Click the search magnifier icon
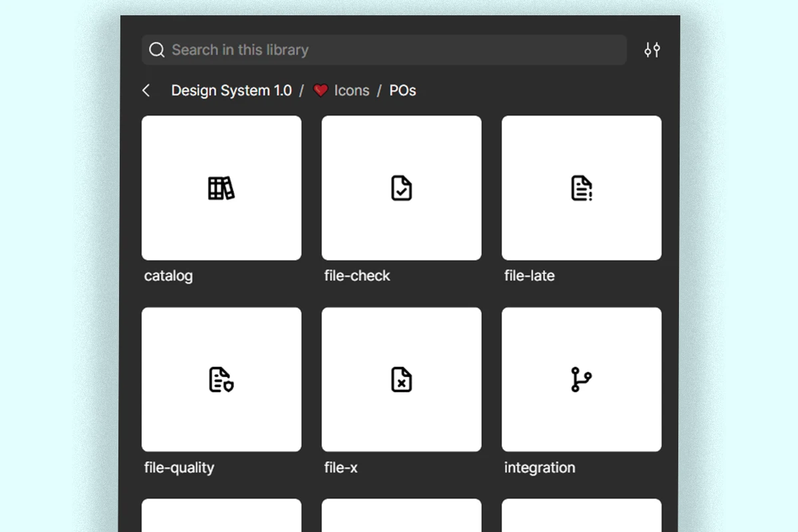 [157, 50]
